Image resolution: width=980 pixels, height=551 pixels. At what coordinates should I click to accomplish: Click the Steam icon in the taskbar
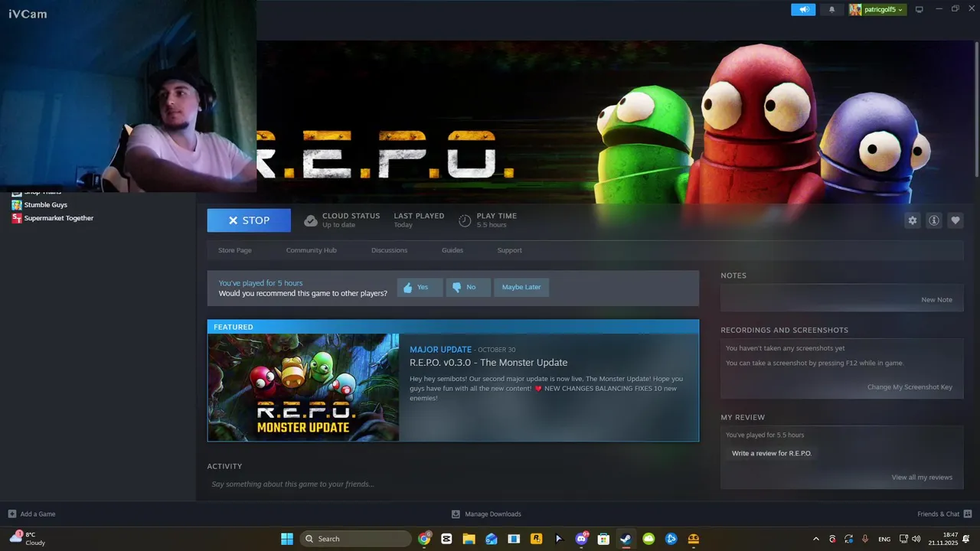pyautogui.click(x=626, y=539)
